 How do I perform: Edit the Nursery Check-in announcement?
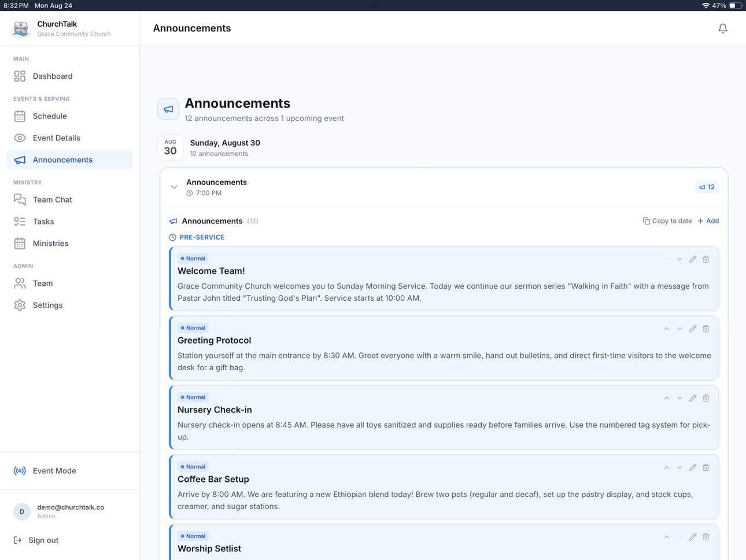click(693, 399)
